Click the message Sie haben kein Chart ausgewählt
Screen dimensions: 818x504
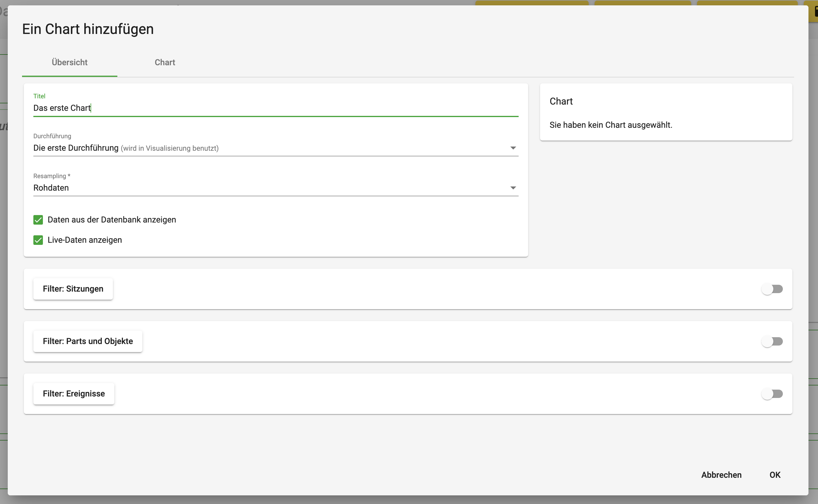(x=611, y=125)
